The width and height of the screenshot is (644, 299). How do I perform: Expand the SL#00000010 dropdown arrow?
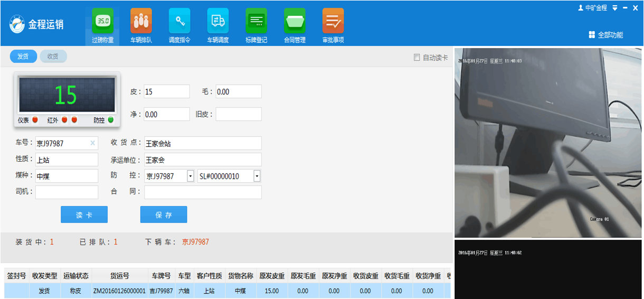[257, 176]
